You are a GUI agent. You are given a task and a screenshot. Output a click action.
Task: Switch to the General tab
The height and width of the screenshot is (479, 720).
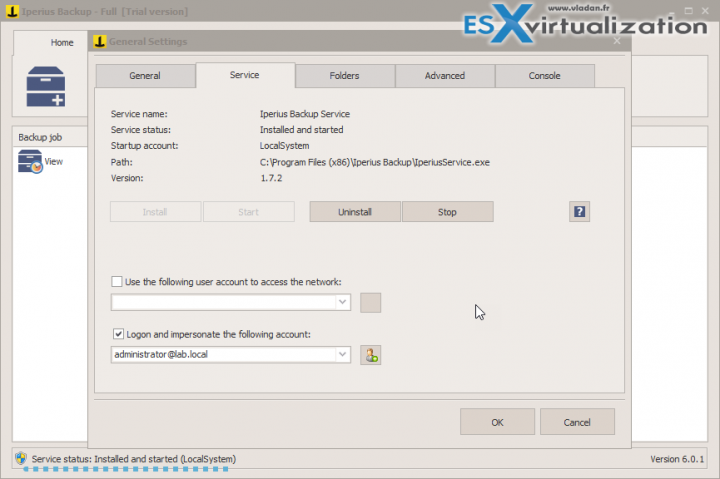(x=145, y=76)
